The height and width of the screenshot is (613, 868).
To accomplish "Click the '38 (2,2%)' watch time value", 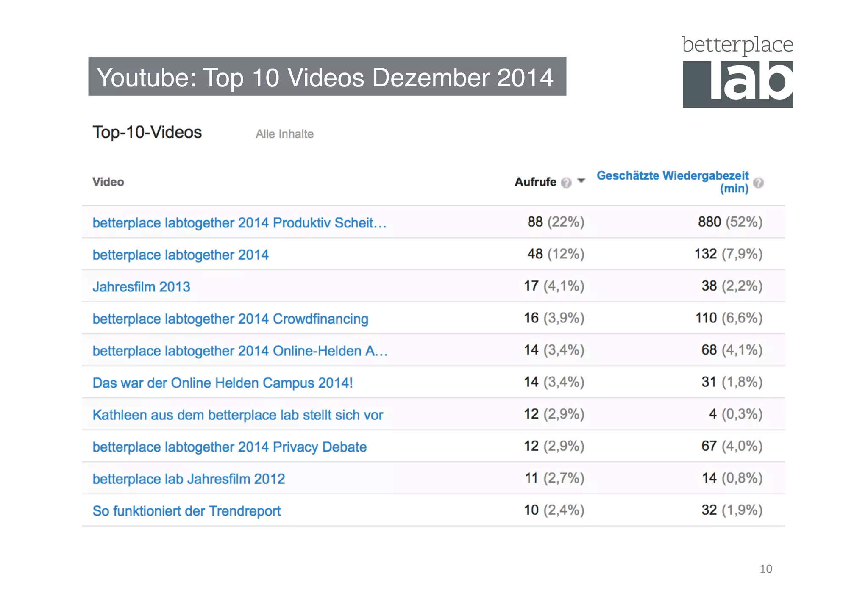I will click(x=732, y=286).
